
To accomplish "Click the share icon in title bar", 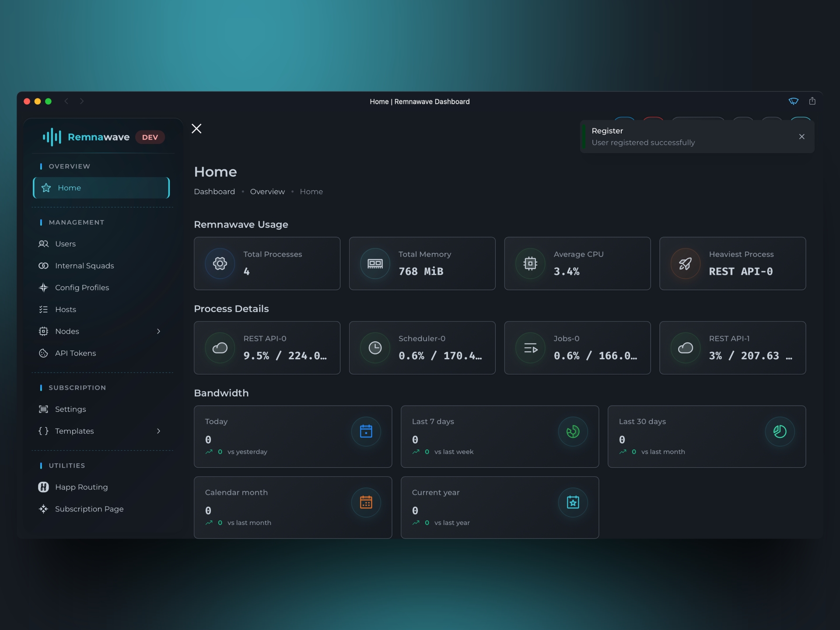I will [812, 101].
